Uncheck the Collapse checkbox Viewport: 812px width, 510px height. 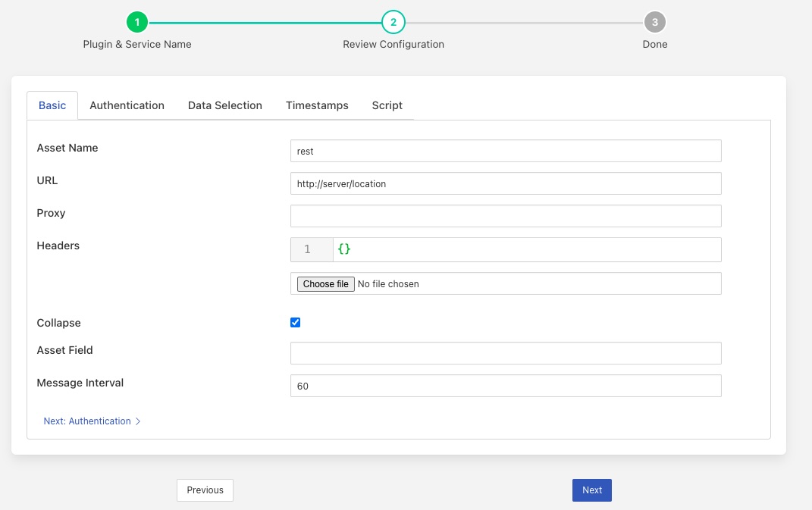(x=296, y=322)
